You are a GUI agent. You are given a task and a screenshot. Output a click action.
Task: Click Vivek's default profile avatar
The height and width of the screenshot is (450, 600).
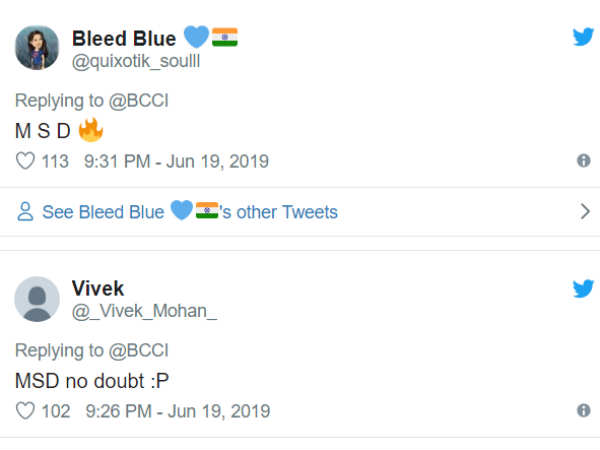[38, 298]
